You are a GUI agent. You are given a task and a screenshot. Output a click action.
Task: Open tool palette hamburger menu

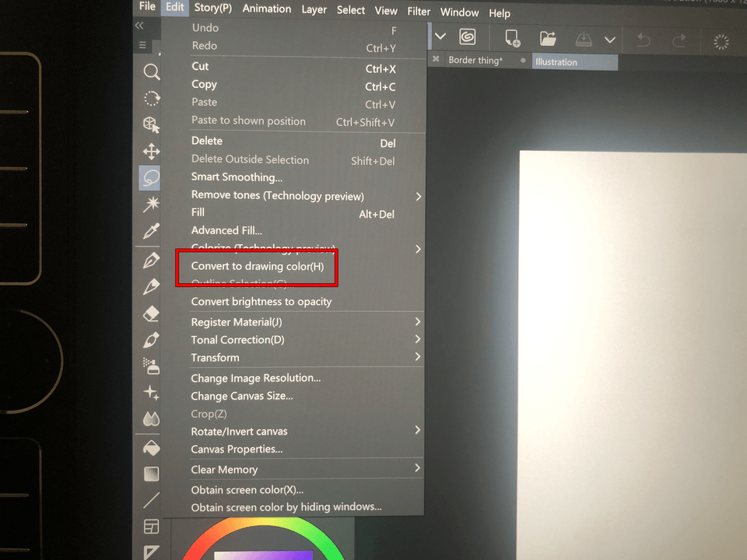142,45
